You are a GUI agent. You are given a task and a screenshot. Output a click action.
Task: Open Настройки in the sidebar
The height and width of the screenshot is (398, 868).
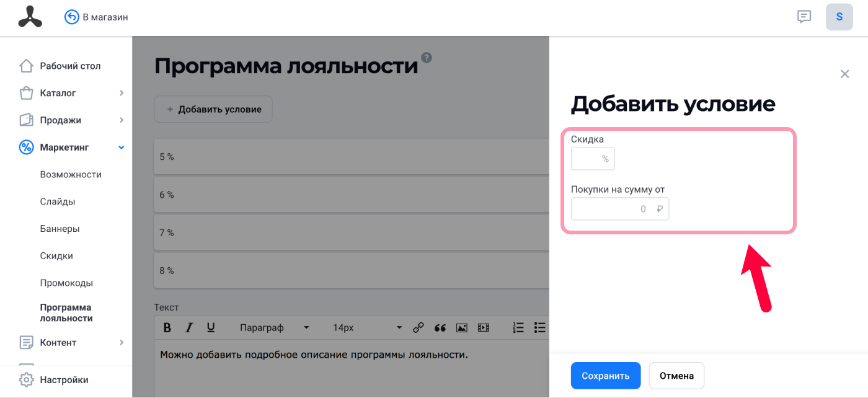pos(64,380)
